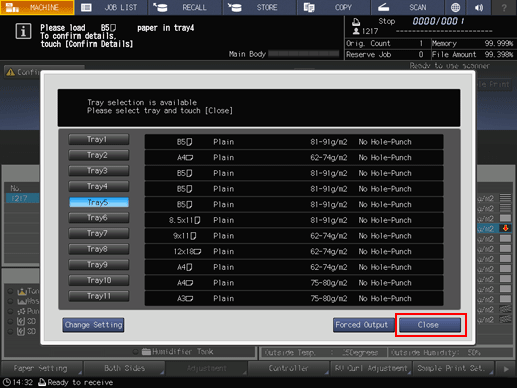Click the Tray10 A4 75-80g/m2 row
The height and width of the screenshot is (388, 517).
click(x=294, y=283)
